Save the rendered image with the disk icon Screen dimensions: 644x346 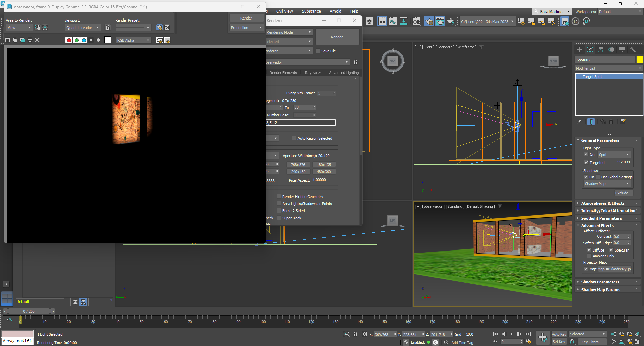[8, 40]
